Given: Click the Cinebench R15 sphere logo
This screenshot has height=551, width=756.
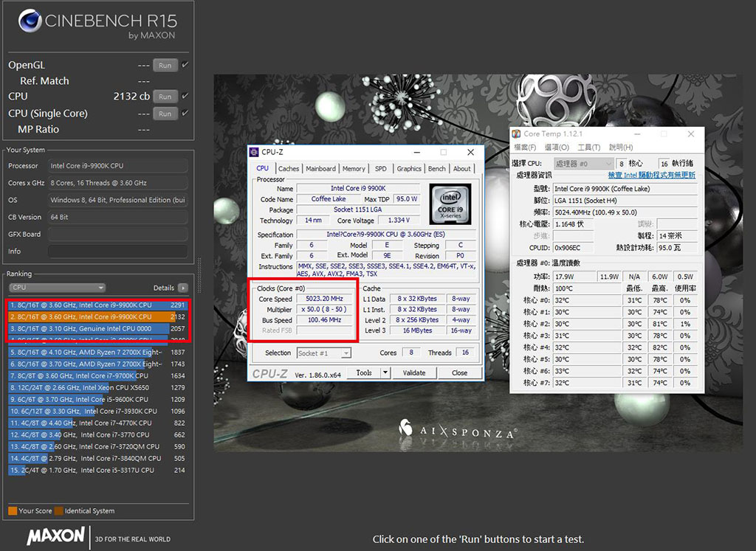Looking at the screenshot, I should pyautogui.click(x=30, y=23).
